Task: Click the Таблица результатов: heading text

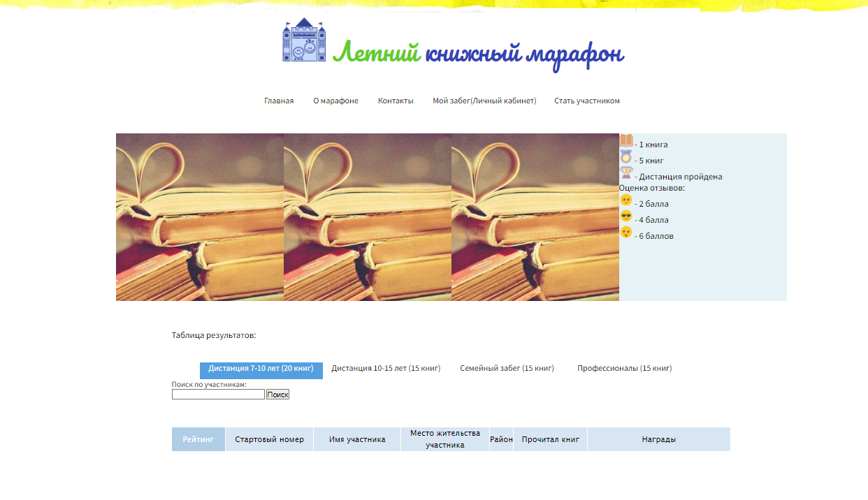Action: [x=214, y=335]
